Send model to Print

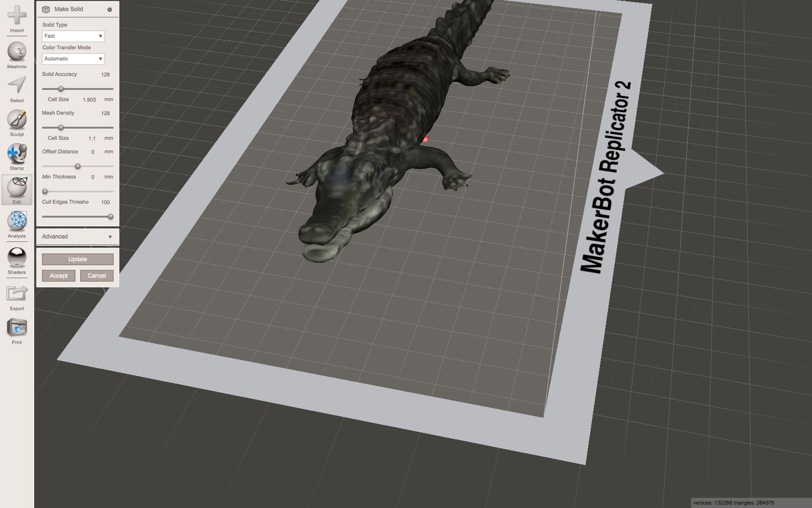17,331
